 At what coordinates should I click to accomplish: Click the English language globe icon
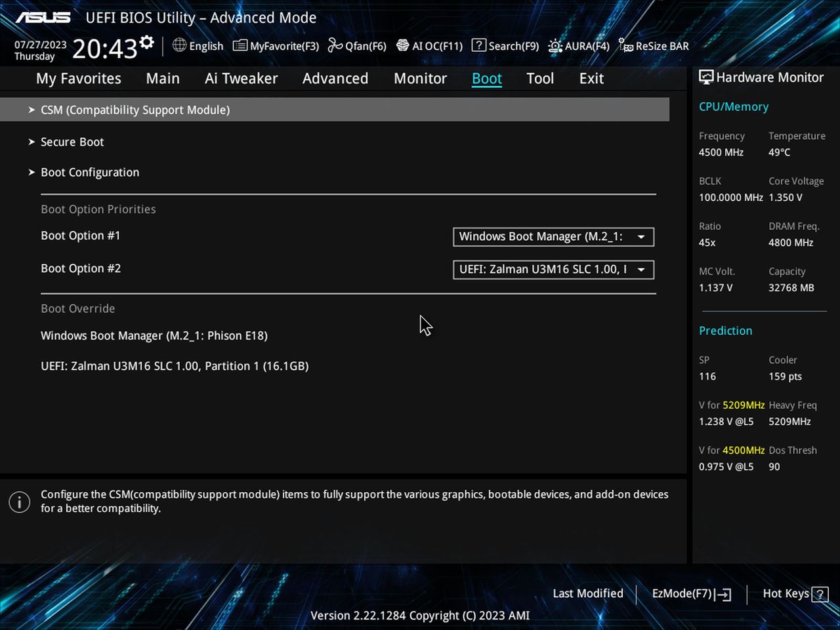[179, 45]
